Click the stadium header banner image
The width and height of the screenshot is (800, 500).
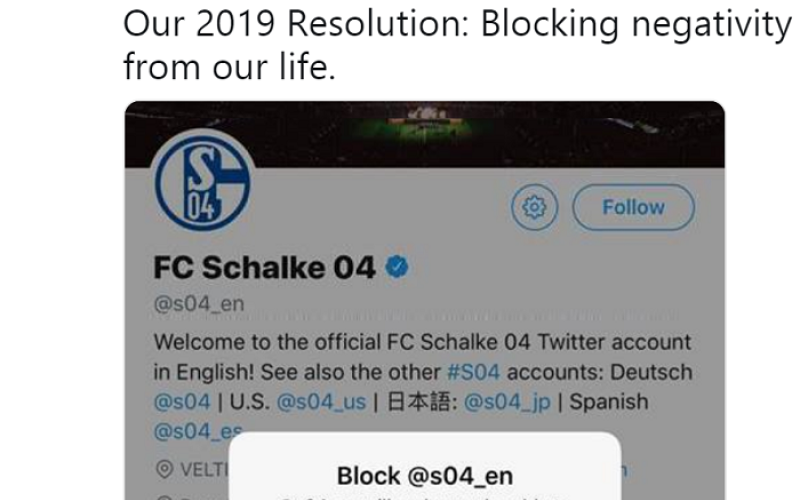(424, 132)
